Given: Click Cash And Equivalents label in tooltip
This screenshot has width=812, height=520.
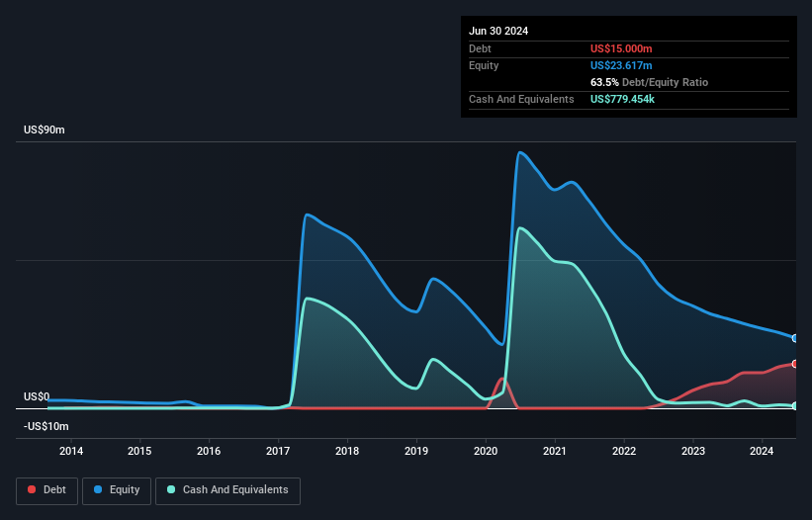Looking at the screenshot, I should pyautogui.click(x=521, y=99).
